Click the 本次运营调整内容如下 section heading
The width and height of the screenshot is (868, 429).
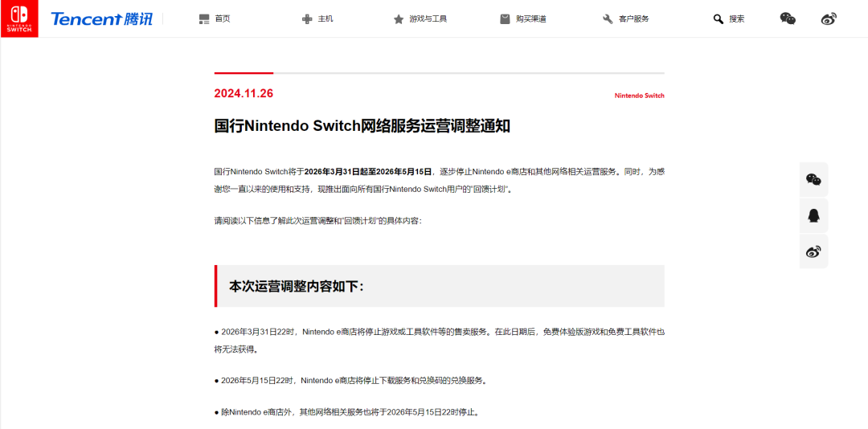(296, 286)
